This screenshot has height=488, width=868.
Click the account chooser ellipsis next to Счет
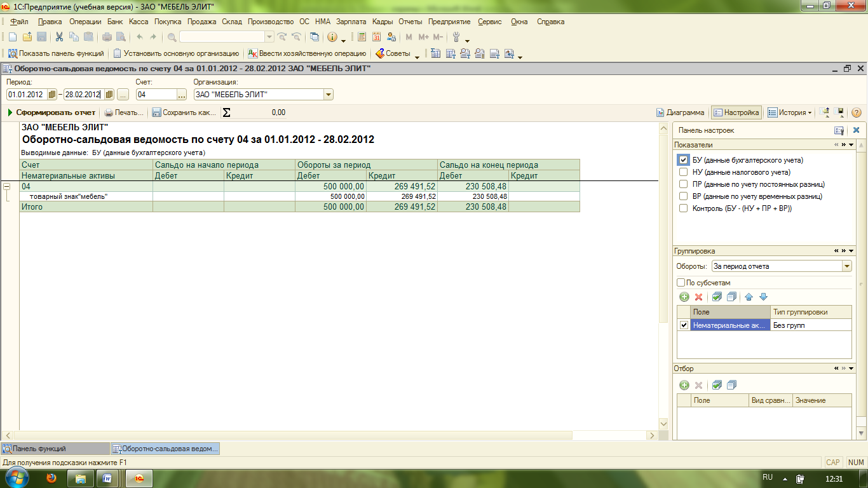[182, 95]
